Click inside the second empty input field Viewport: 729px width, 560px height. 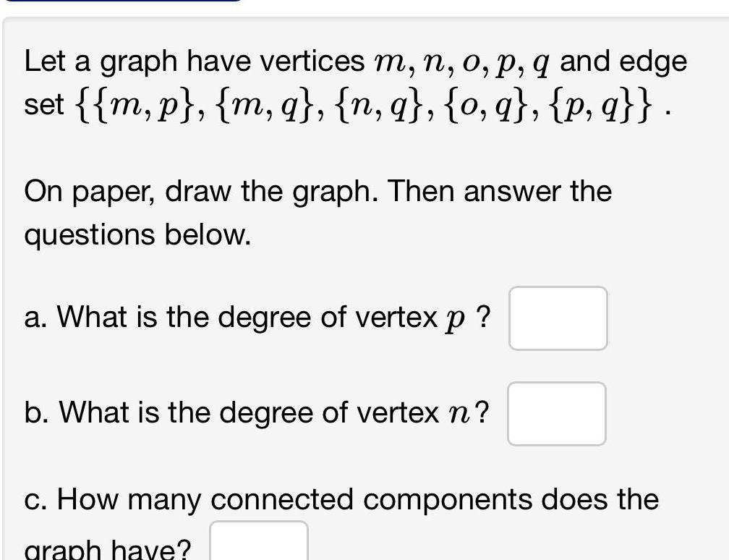(x=556, y=413)
